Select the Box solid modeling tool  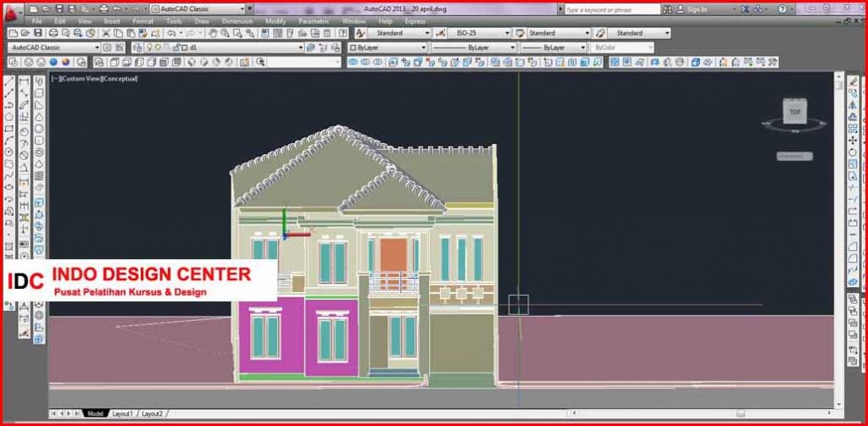point(39,93)
